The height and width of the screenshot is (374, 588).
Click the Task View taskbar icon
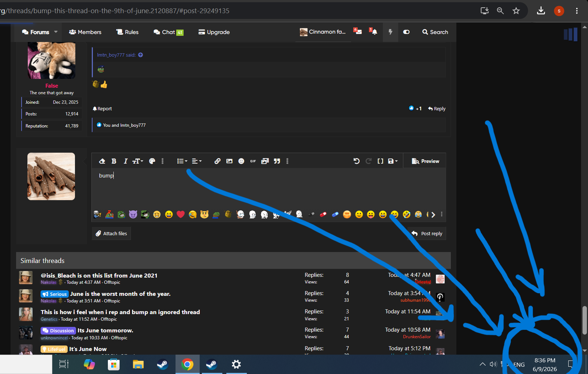click(x=64, y=364)
